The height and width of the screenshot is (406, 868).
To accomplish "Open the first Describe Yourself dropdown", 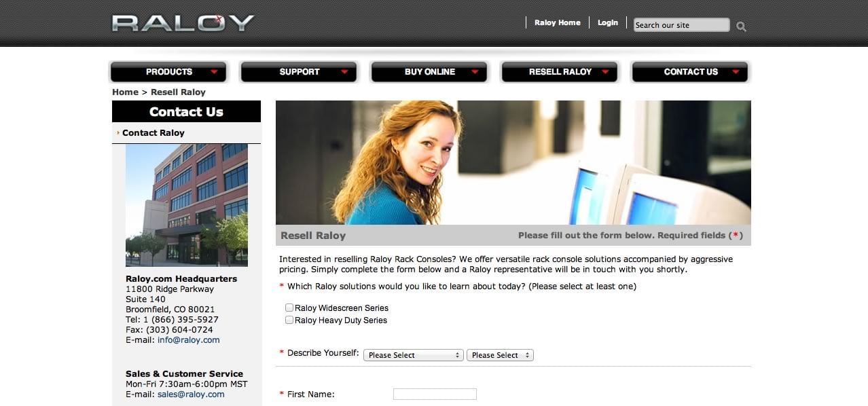I will point(414,355).
